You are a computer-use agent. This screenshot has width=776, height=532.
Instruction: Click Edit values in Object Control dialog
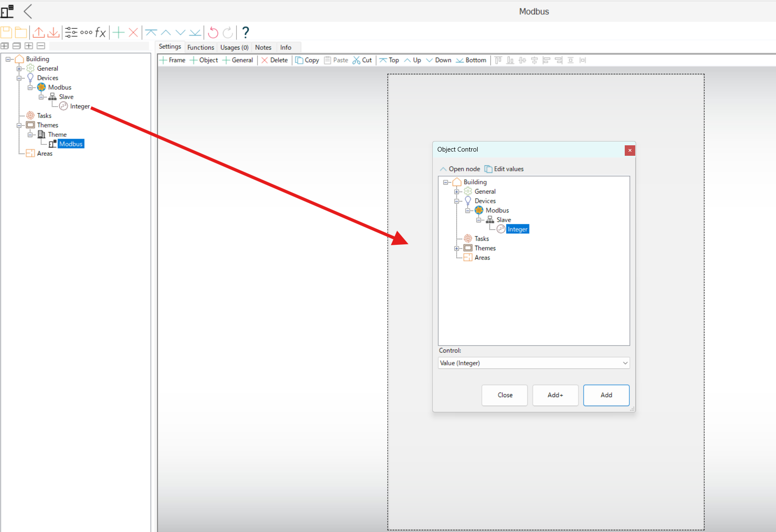504,169
